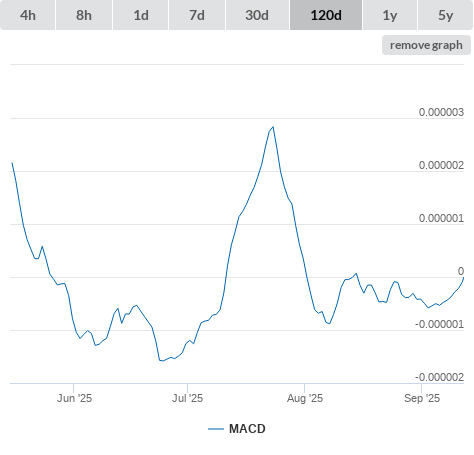Choose the 1d time range tab

(141, 15)
